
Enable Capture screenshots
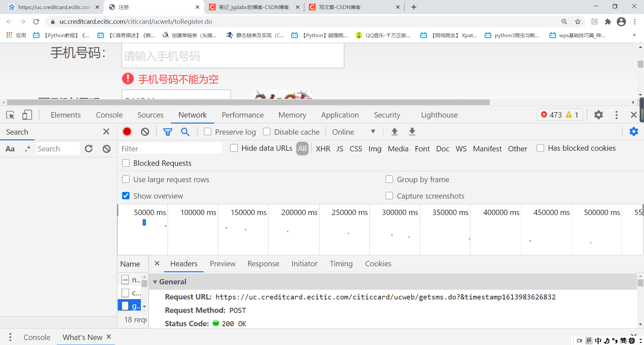click(x=389, y=196)
